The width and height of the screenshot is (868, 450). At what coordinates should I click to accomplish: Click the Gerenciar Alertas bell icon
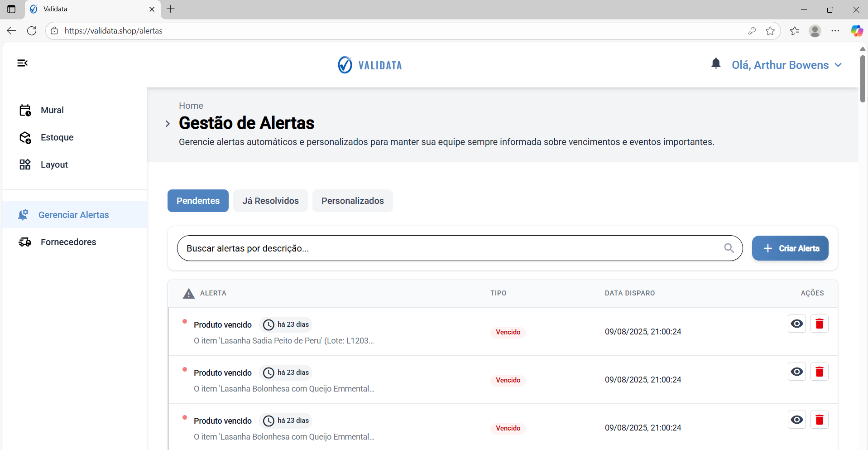(24, 214)
